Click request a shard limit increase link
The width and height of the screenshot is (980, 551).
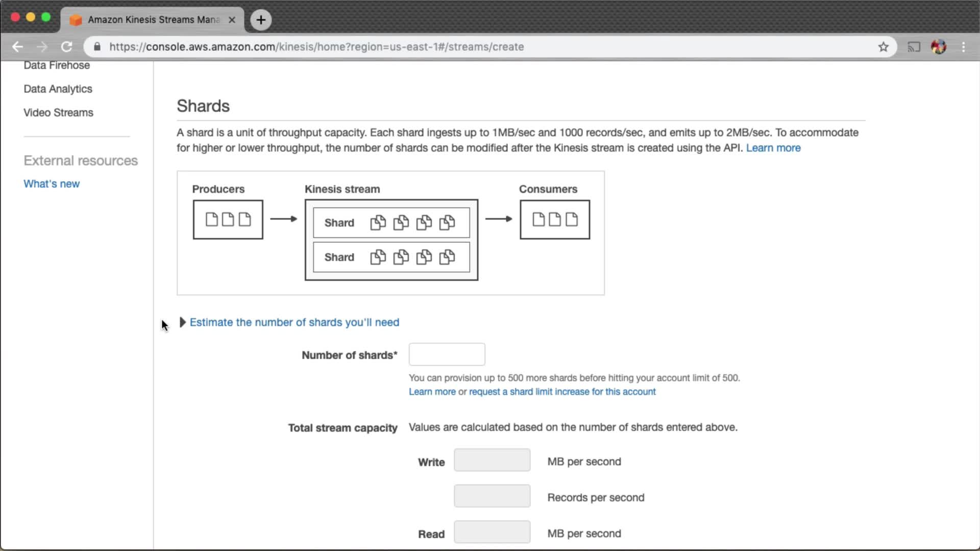click(x=562, y=392)
